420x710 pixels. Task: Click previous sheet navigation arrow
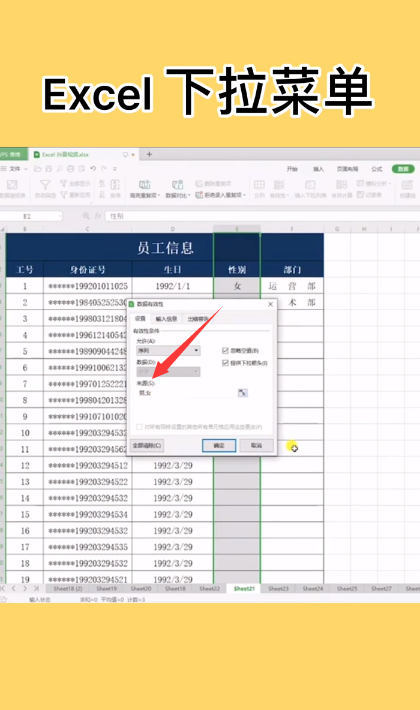14,589
